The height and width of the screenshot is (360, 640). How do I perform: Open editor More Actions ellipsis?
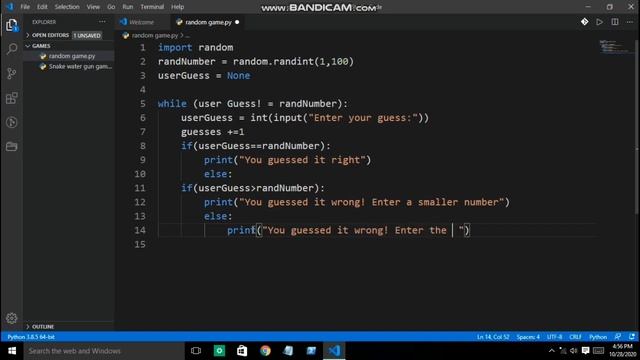630,22
